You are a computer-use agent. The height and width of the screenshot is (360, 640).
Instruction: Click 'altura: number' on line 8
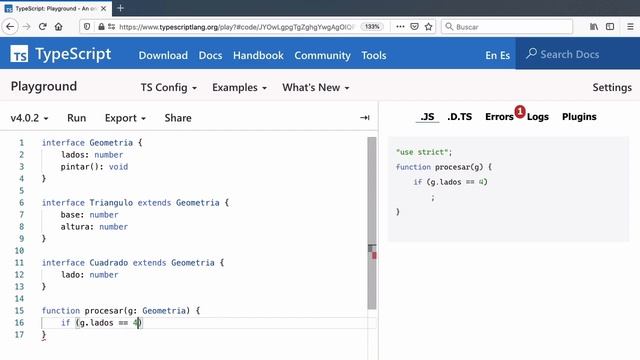click(x=94, y=227)
